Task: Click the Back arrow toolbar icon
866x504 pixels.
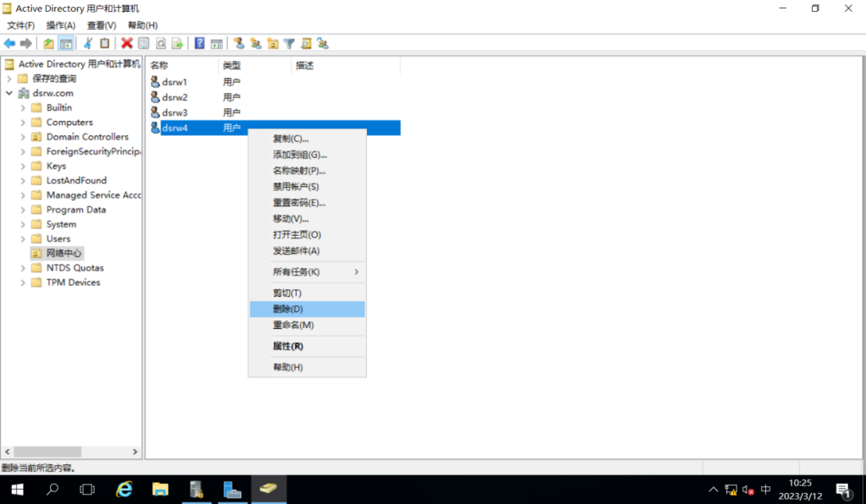Action: [9, 43]
